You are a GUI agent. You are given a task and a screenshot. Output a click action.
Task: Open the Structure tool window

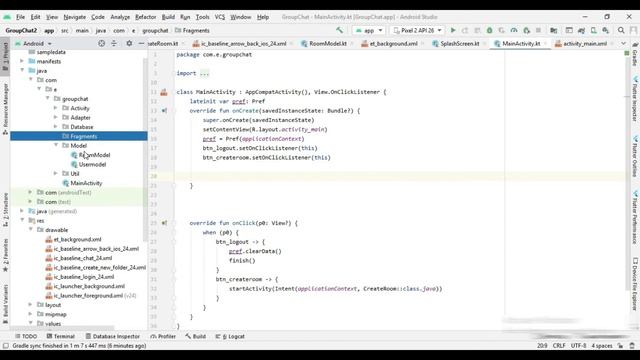5,210
